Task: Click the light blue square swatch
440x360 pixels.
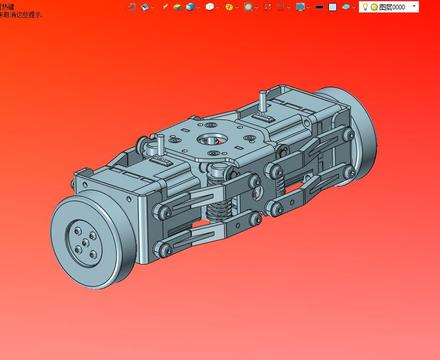Action: click(333, 7)
